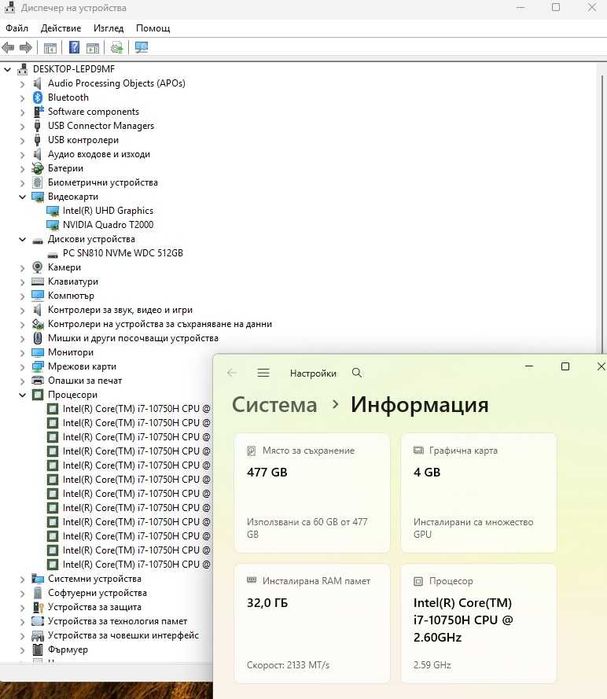Minimize the Диспечер на устройства window
This screenshot has width=607, height=699.
click(x=520, y=8)
